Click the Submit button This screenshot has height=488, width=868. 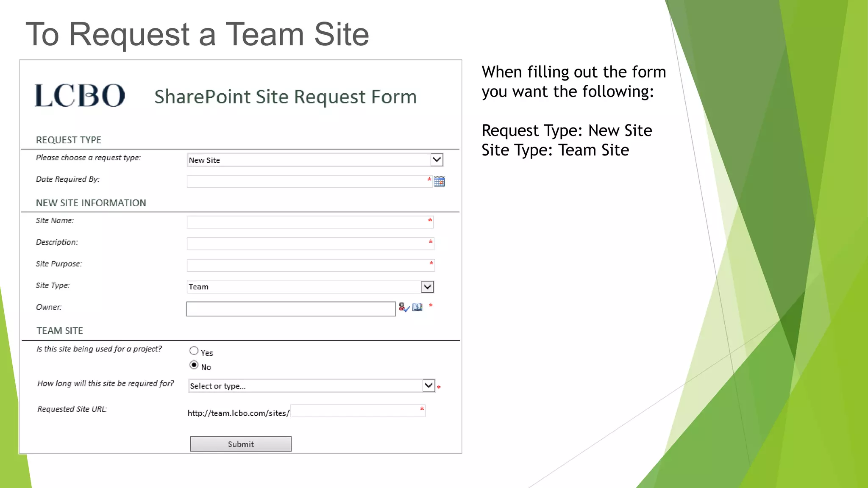(241, 444)
